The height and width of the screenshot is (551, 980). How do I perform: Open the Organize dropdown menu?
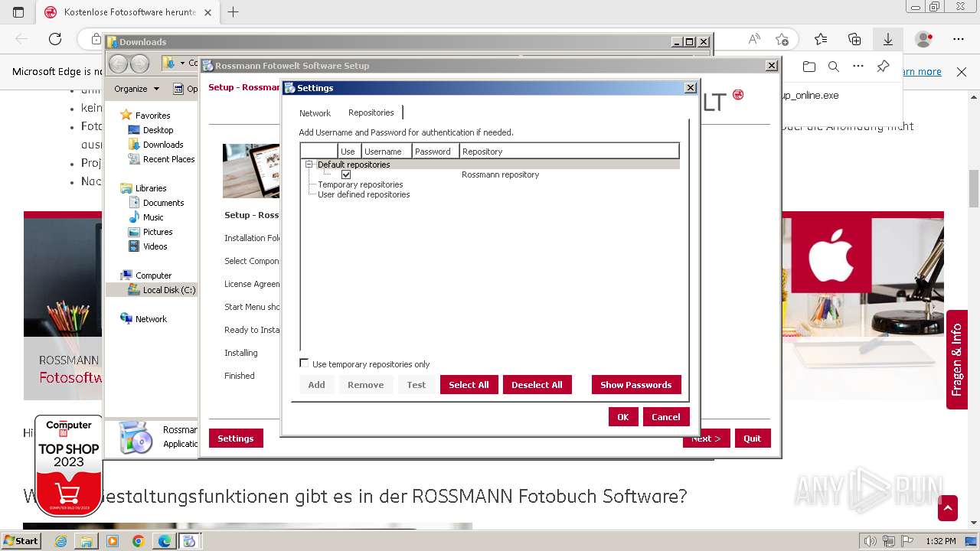coord(136,89)
